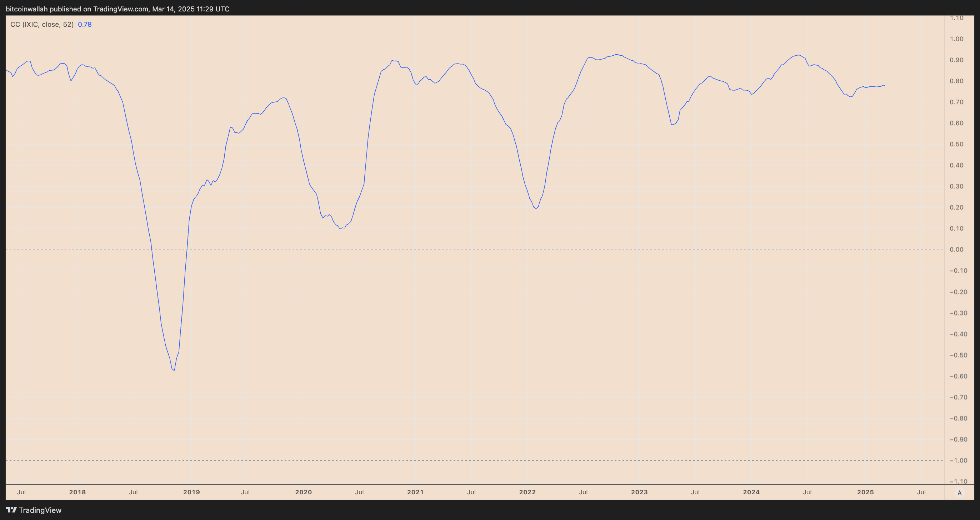Click the 0.20 price axis label
Viewport: 980px width, 520px height.
[956, 207]
